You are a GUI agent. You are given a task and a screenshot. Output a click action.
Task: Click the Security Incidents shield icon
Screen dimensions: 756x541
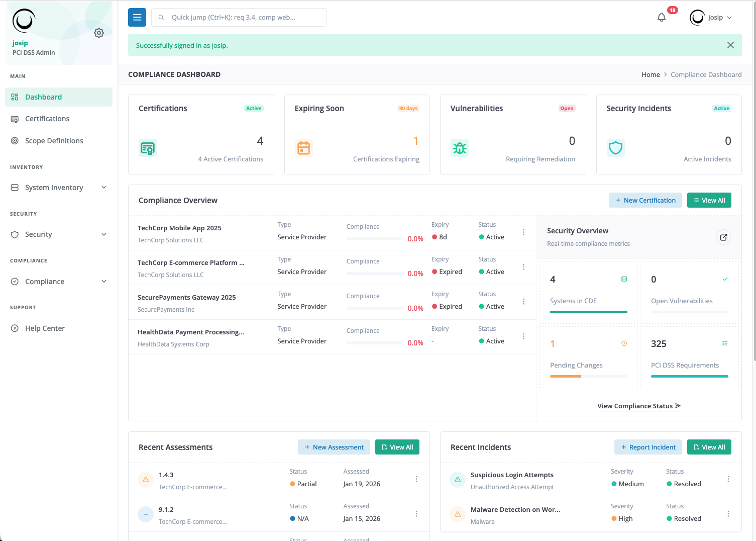point(615,147)
